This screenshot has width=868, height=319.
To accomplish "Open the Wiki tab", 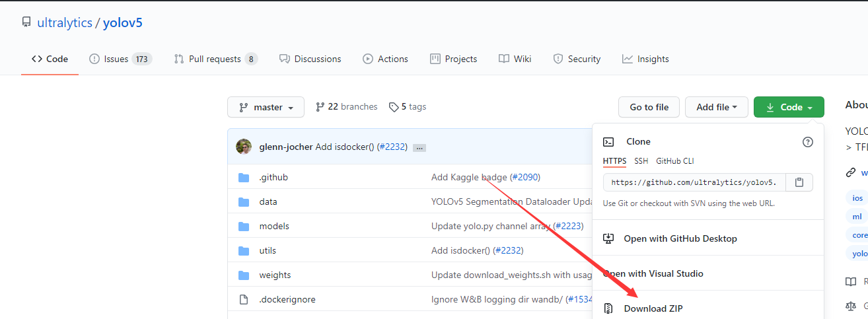I will coord(515,59).
